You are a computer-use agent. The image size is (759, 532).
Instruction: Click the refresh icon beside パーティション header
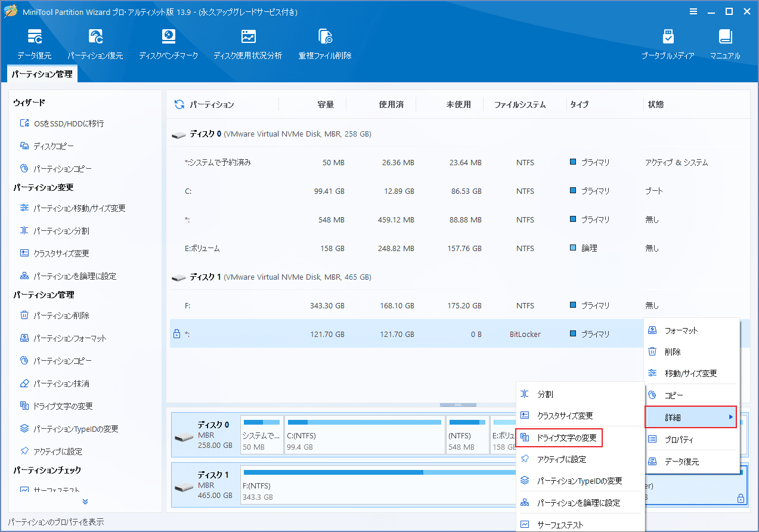tap(179, 104)
